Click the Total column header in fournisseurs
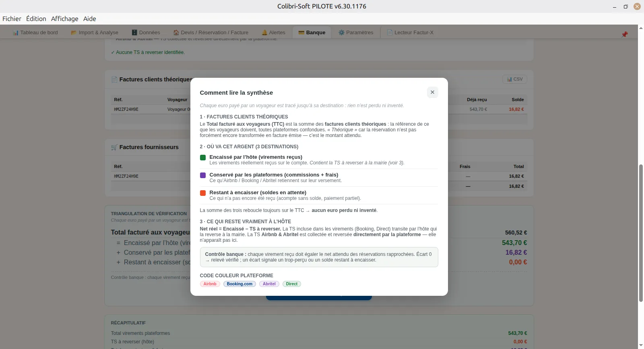The image size is (644, 349). tap(519, 166)
